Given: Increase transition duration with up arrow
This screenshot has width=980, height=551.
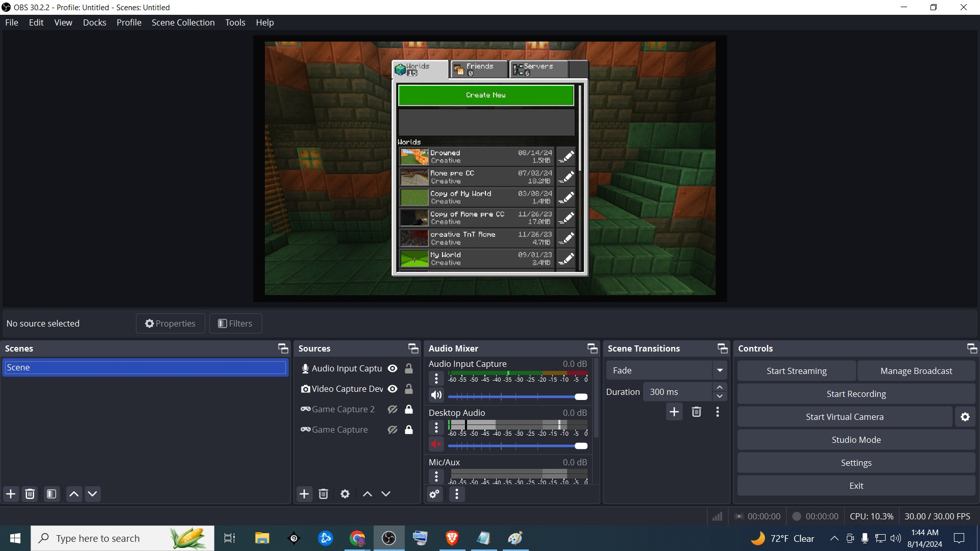Looking at the screenshot, I should 719,387.
